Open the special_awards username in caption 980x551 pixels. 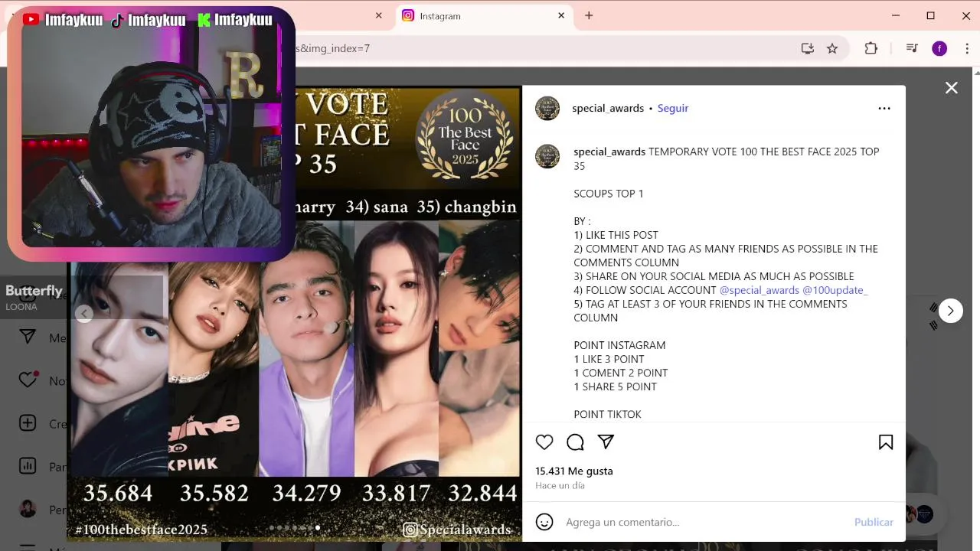pyautogui.click(x=609, y=152)
